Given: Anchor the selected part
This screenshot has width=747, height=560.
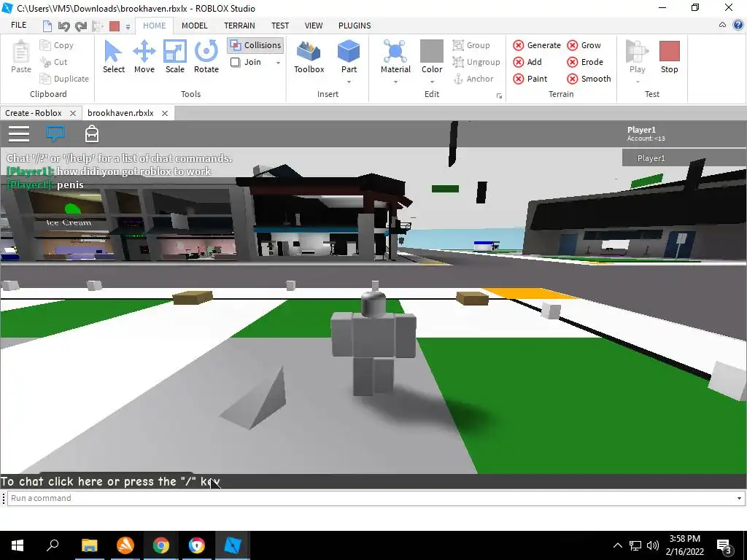Looking at the screenshot, I should [x=473, y=79].
